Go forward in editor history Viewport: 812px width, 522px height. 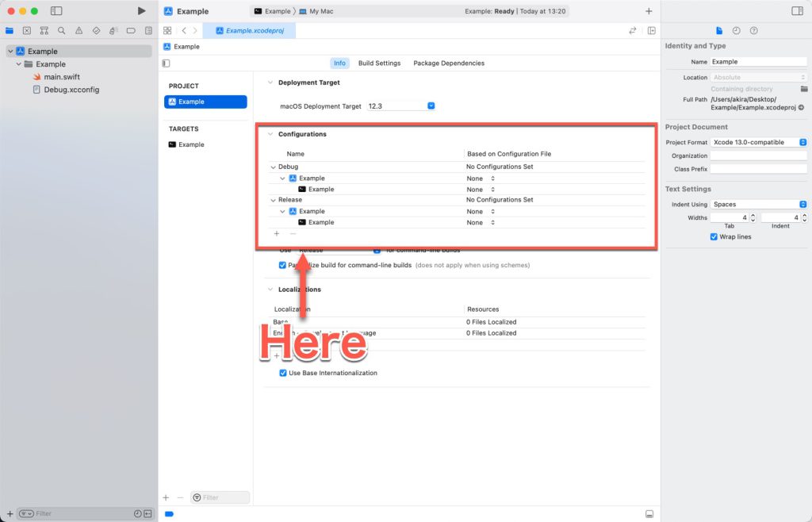click(195, 31)
